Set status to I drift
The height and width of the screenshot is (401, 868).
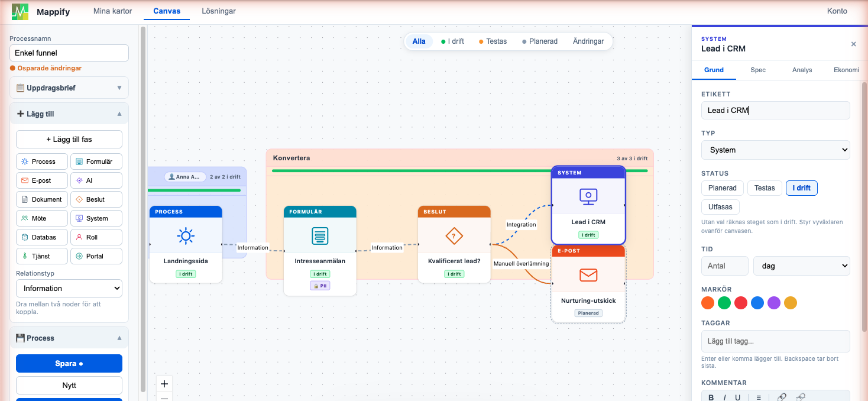point(802,188)
